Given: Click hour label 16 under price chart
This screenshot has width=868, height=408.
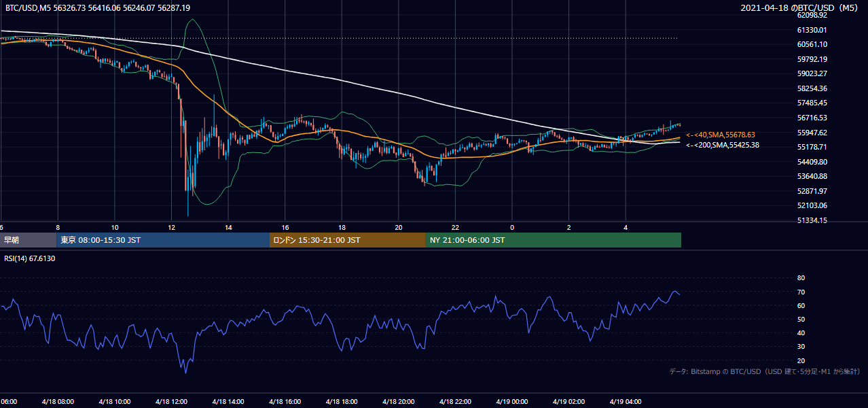Looking at the screenshot, I should tap(285, 228).
